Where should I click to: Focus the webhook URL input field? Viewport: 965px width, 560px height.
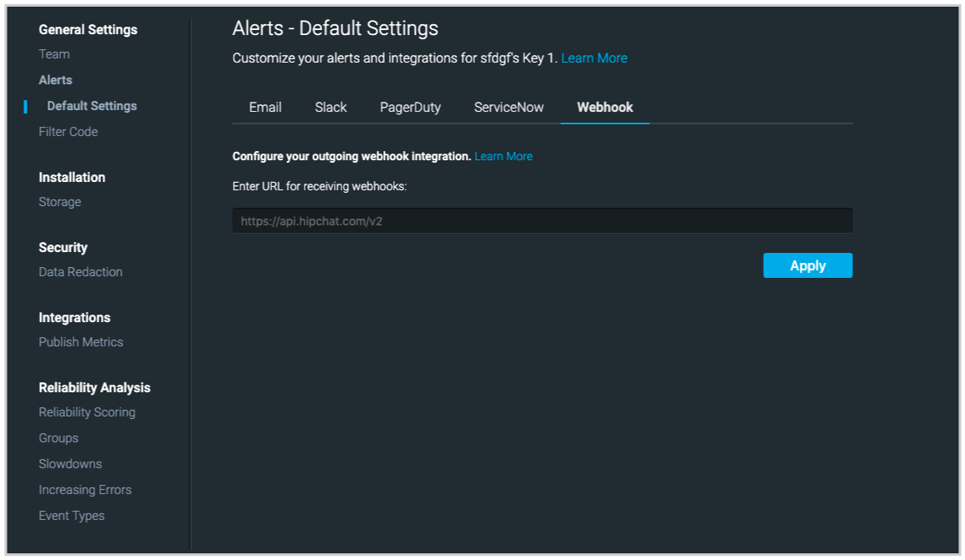click(x=543, y=221)
